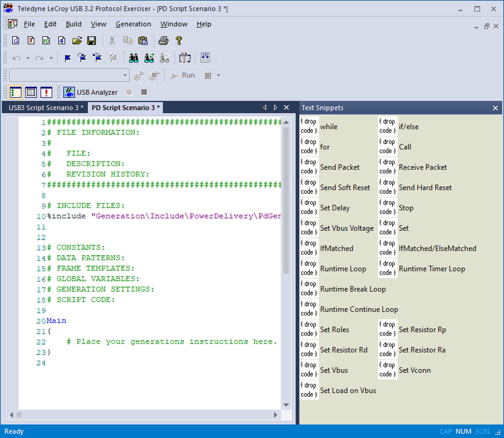
Task: Open the undo history dropdown arrow
Action: (28, 58)
